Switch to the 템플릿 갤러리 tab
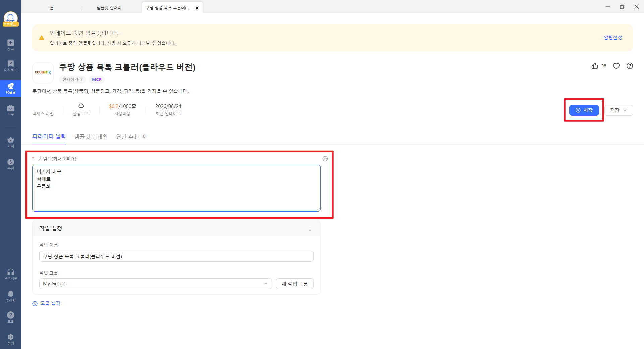 [x=109, y=8]
